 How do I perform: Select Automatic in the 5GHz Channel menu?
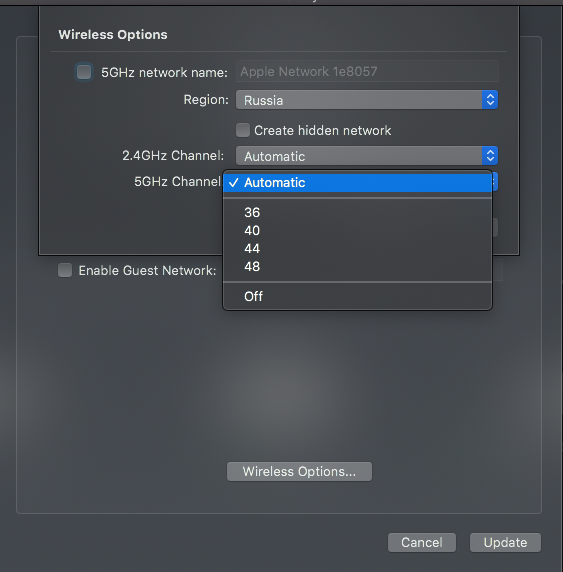358,183
